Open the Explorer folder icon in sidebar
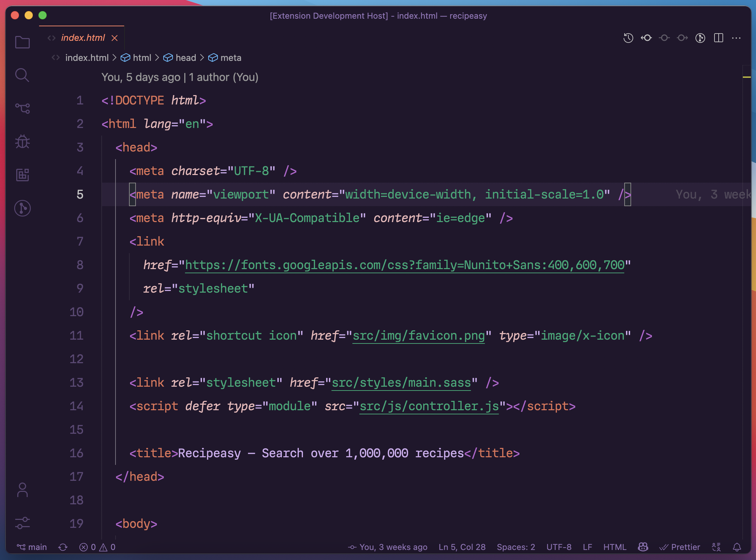Image resolution: width=756 pixels, height=560 pixels. click(x=22, y=43)
